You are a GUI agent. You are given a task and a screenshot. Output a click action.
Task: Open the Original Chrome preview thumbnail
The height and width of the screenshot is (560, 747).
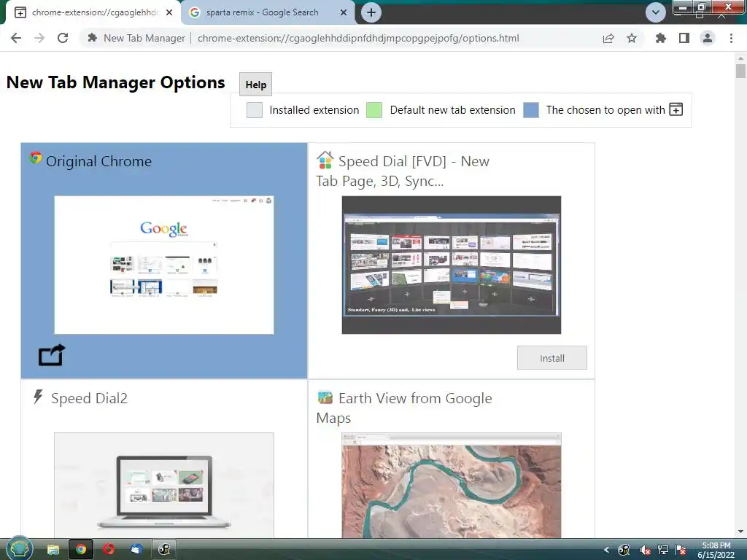point(164,265)
